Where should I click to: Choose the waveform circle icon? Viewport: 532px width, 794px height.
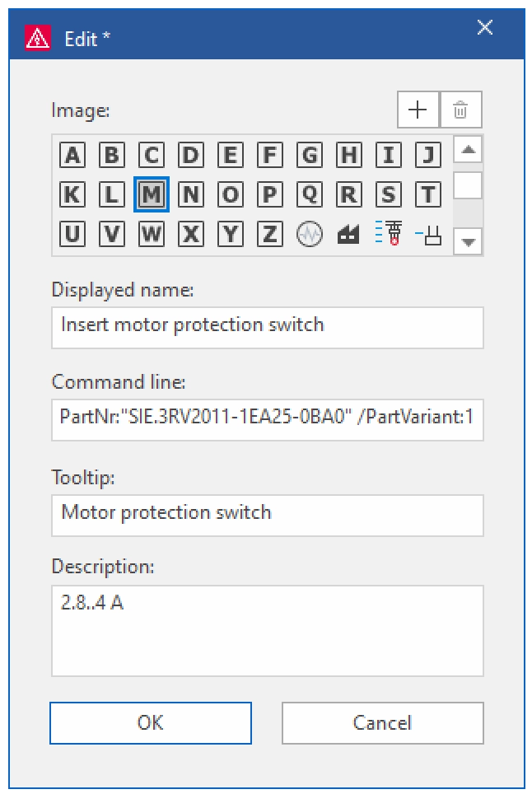pyautogui.click(x=310, y=234)
